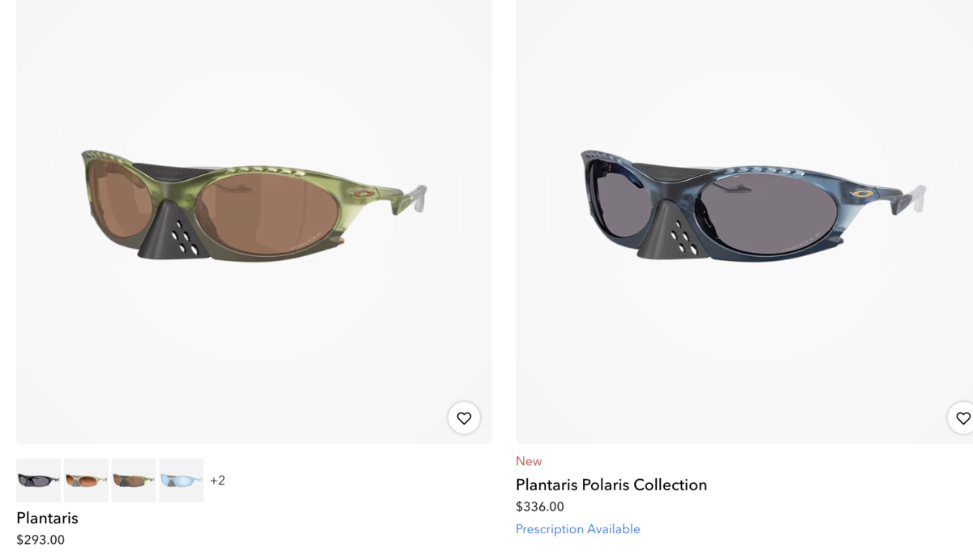
Task: Add Plantaris Polaris Collection to wishlist
Action: click(x=962, y=418)
